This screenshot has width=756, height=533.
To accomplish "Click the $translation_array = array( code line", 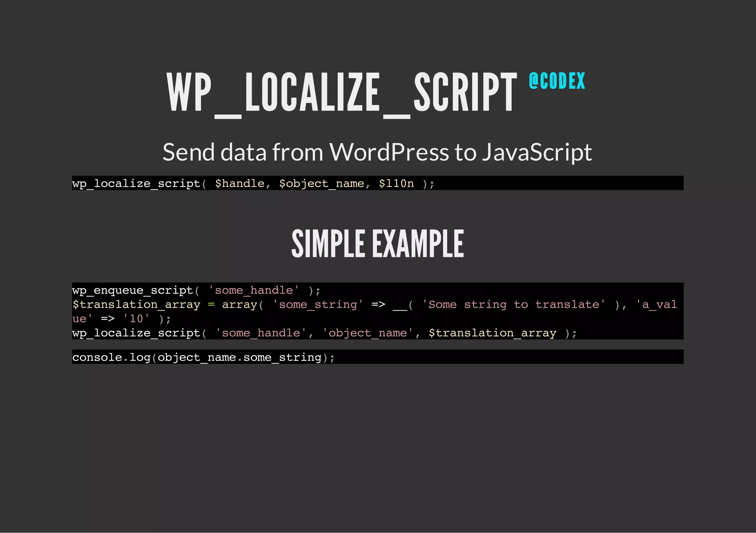I will (375, 305).
